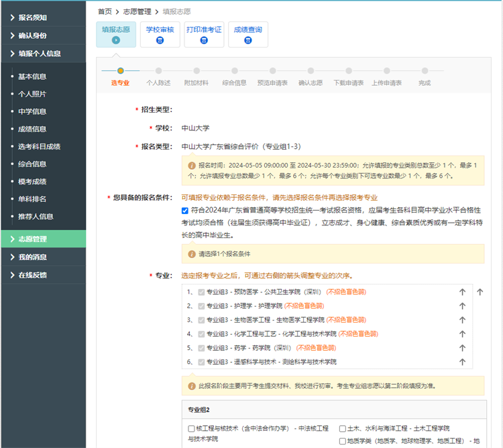The width and height of the screenshot is (503, 448).
Task: Click 中山大学广东省综合评价 (专业组1-3) text
Action: click(241, 147)
